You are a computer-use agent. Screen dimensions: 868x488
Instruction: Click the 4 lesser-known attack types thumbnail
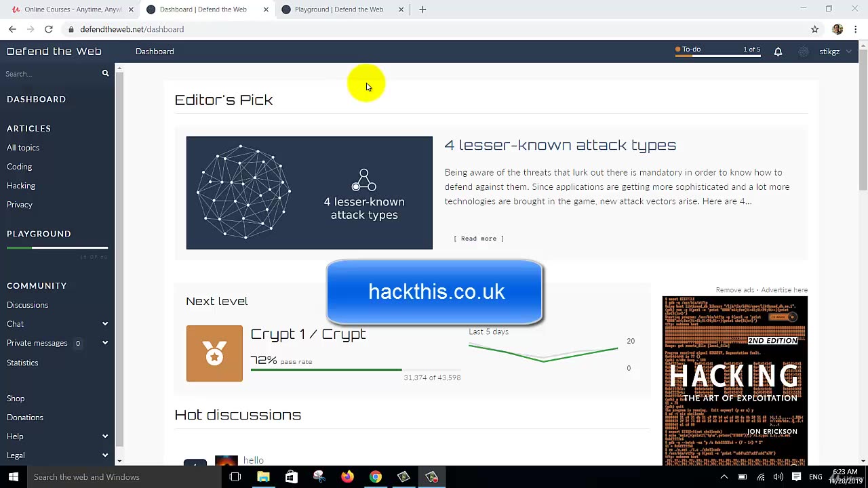tap(309, 193)
